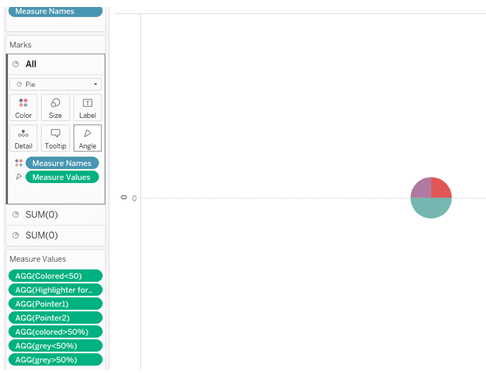Click Measure Names pill on the Marks card
Viewport: 486px width, 373px height.
[x=62, y=163]
